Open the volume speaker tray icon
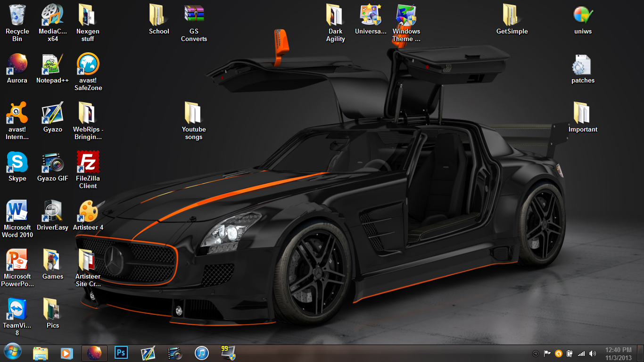This screenshot has width=644, height=362. [593, 354]
